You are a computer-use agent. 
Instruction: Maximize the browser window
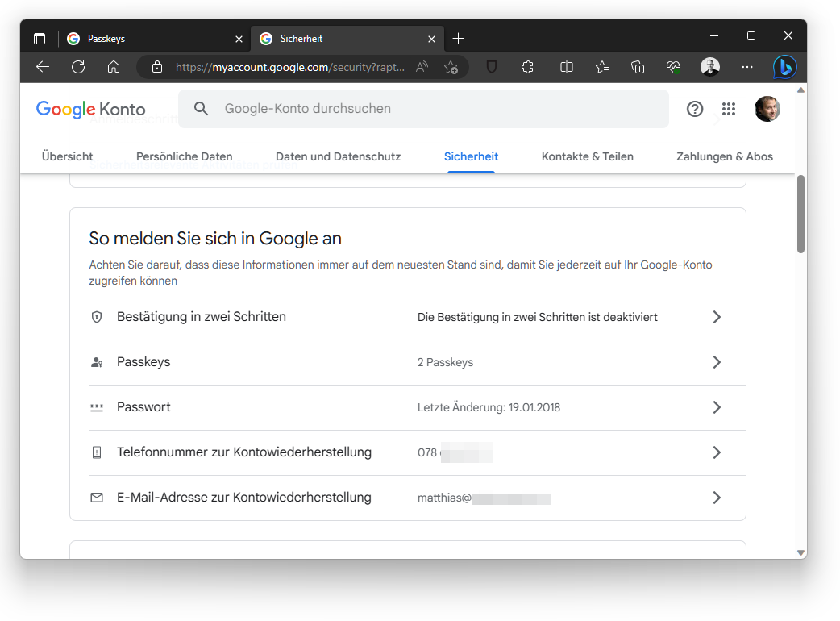(x=751, y=36)
